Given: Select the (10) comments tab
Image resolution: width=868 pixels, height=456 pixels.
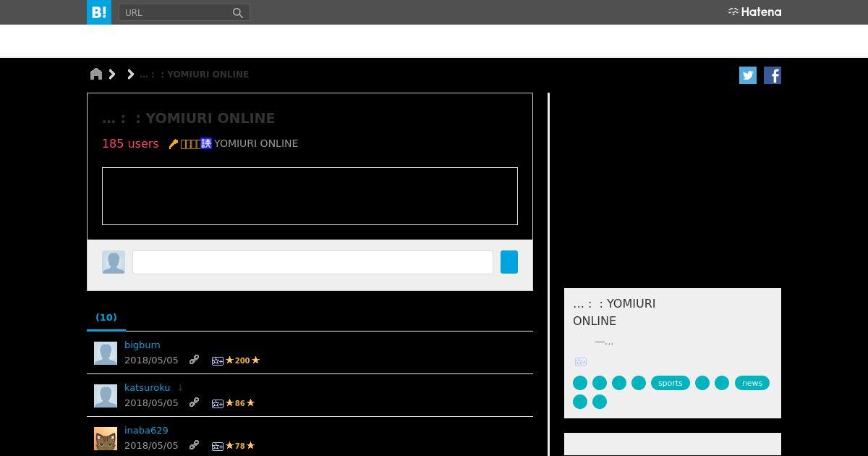Looking at the screenshot, I should pos(106,317).
